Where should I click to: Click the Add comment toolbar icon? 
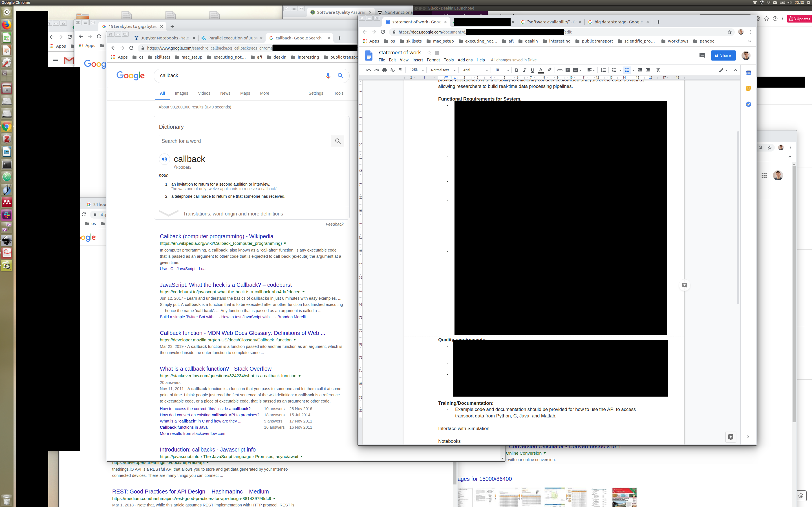pyautogui.click(x=568, y=70)
